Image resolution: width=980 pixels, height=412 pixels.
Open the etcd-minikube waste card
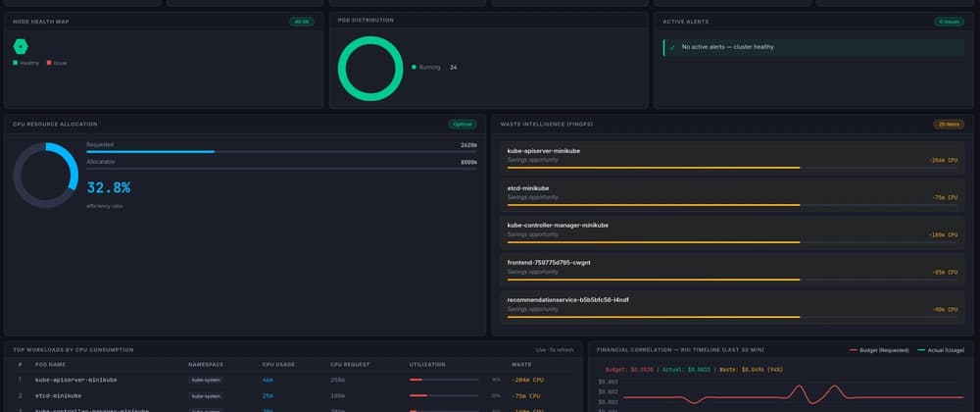click(732, 195)
